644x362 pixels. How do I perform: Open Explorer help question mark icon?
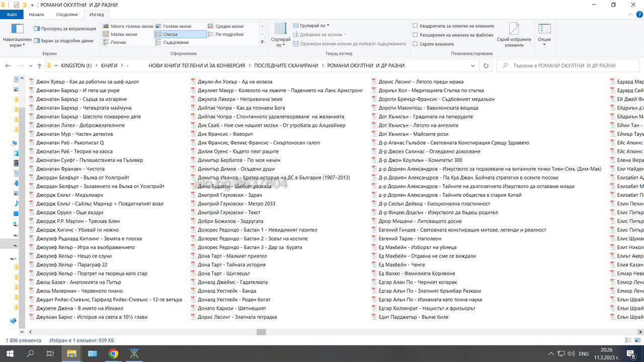point(639,15)
